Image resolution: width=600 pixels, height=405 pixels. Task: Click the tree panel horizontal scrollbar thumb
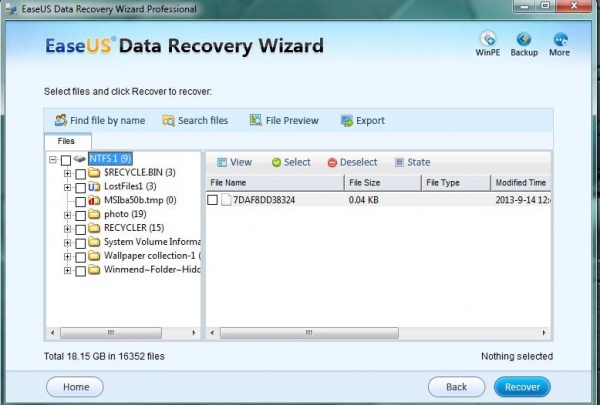tap(111, 333)
